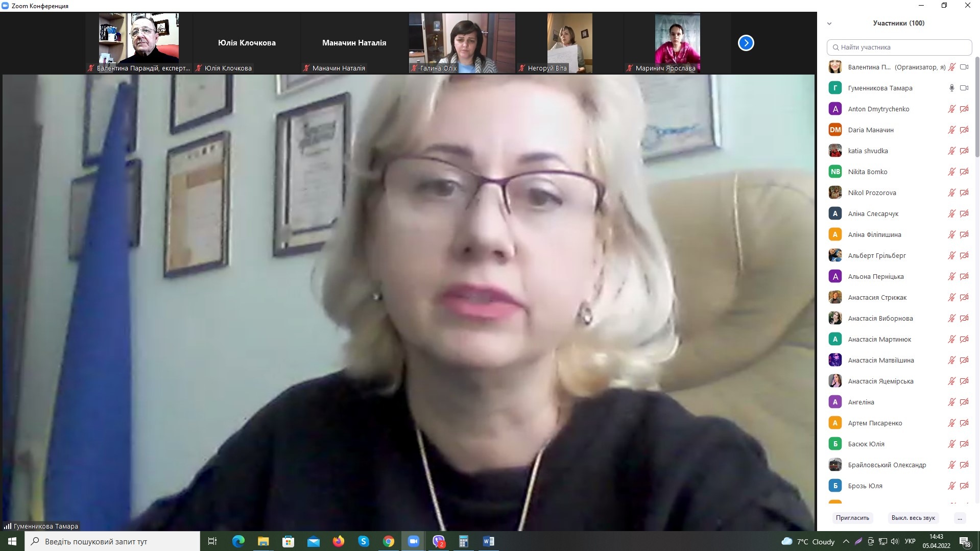Toggle katia shvudka camera off icon
Image resolution: width=980 pixels, height=551 pixels.
tap(964, 151)
